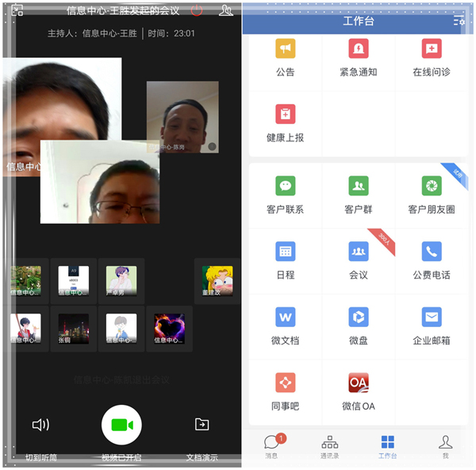The height and width of the screenshot is (470, 476).
Task: Open the 会议 meeting app
Action: pos(359,260)
